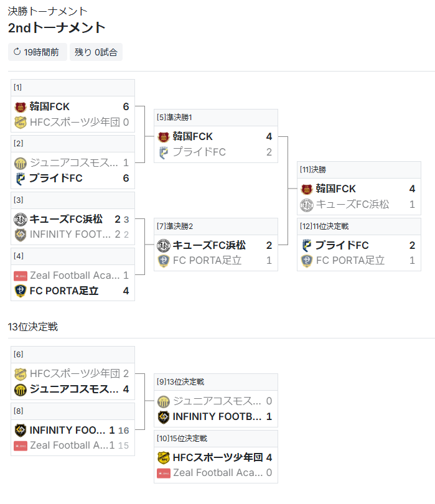Click the 13位決定戦 section heading
435x504 pixels.
coord(33,327)
